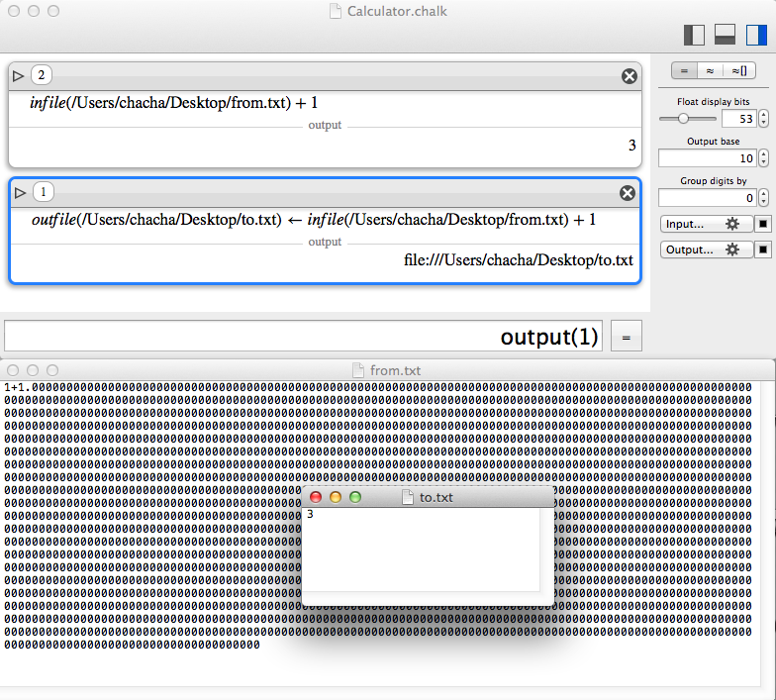Click the text '3' in to.txt
Screen dimensions: 776x700
(x=310, y=515)
